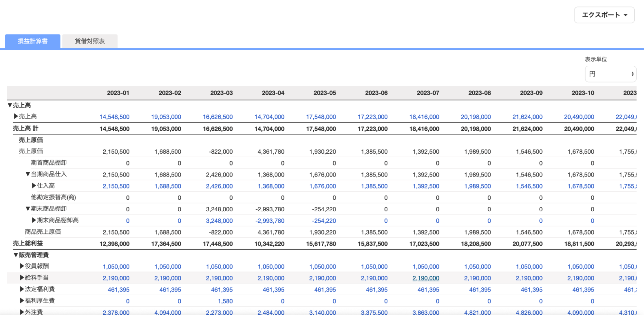Screen dimensions: 644x315
Task: Expand the 売上高 sub-row triangle
Action: (x=16, y=116)
